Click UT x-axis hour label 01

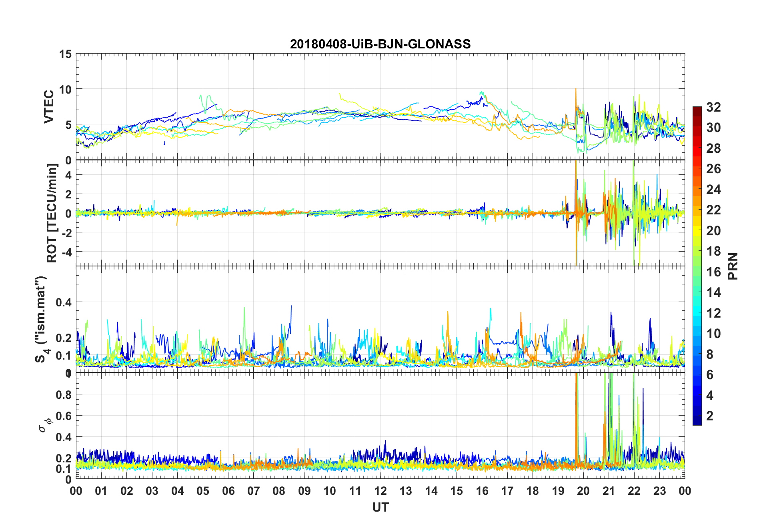pyautogui.click(x=101, y=491)
